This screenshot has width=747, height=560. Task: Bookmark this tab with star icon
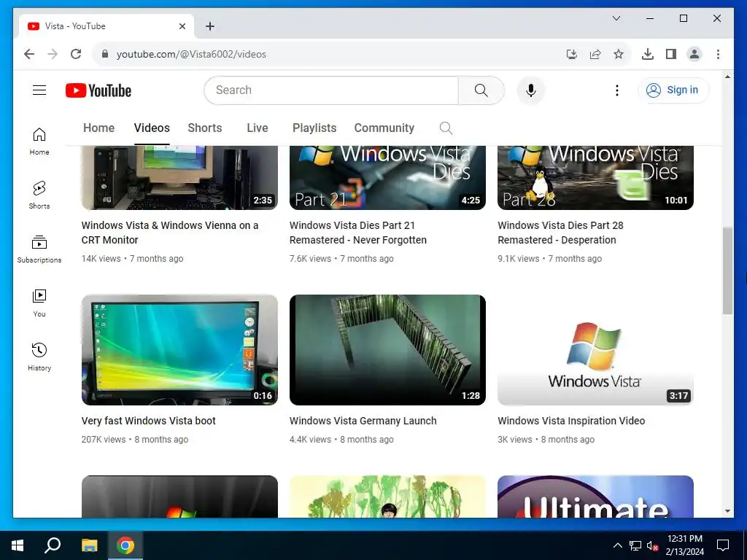click(x=619, y=54)
